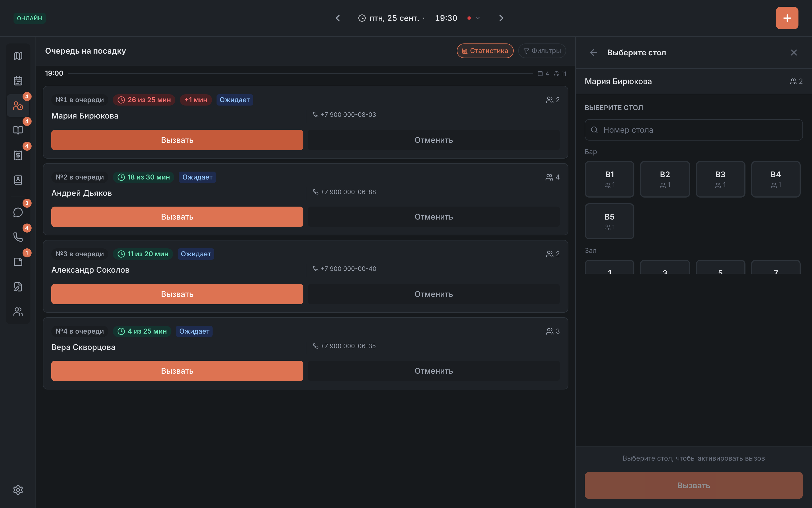Go to previous date with left chevron
812x508 pixels.
[338, 18]
